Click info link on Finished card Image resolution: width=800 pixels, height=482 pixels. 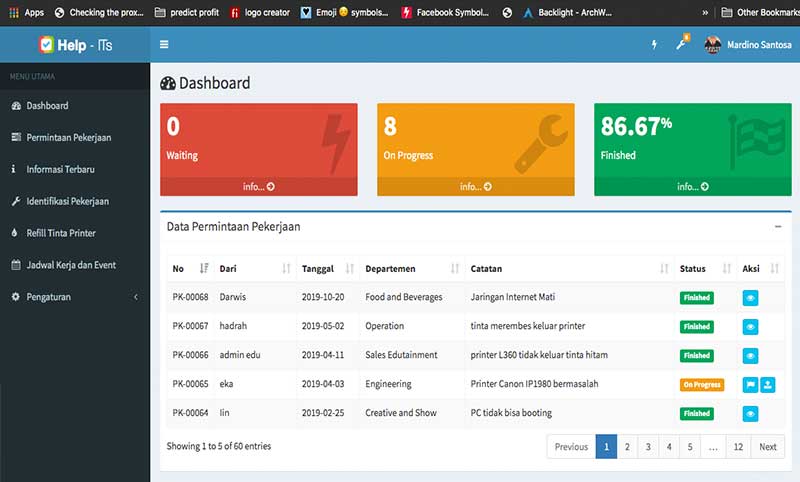click(693, 187)
